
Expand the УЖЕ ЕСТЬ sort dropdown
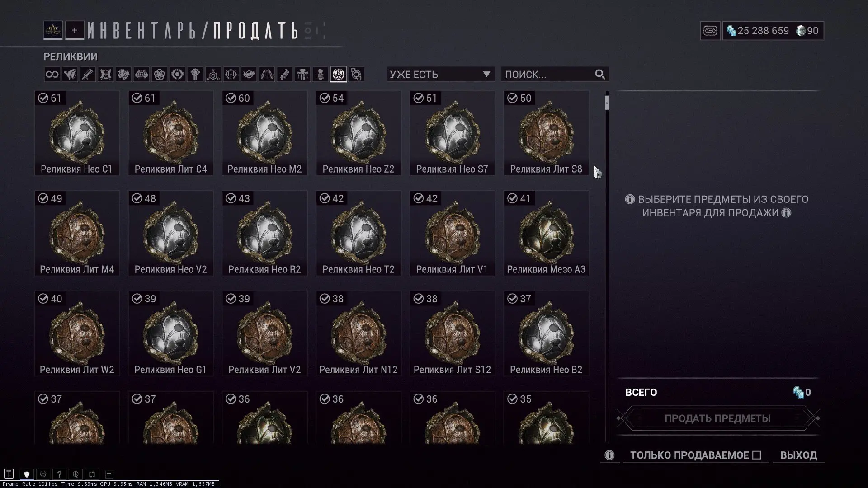pyautogui.click(x=441, y=75)
